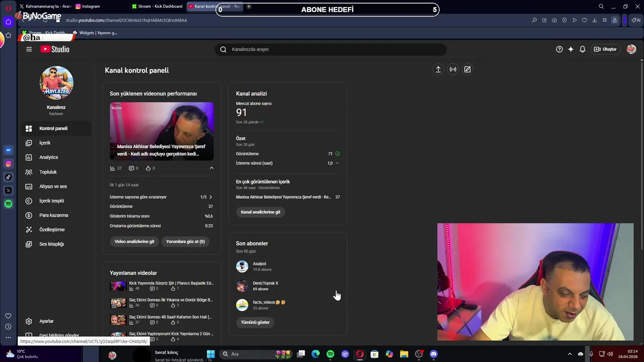Open İçerik tespiti in the sidebar
This screenshot has width=644, height=362.
click(56, 201)
